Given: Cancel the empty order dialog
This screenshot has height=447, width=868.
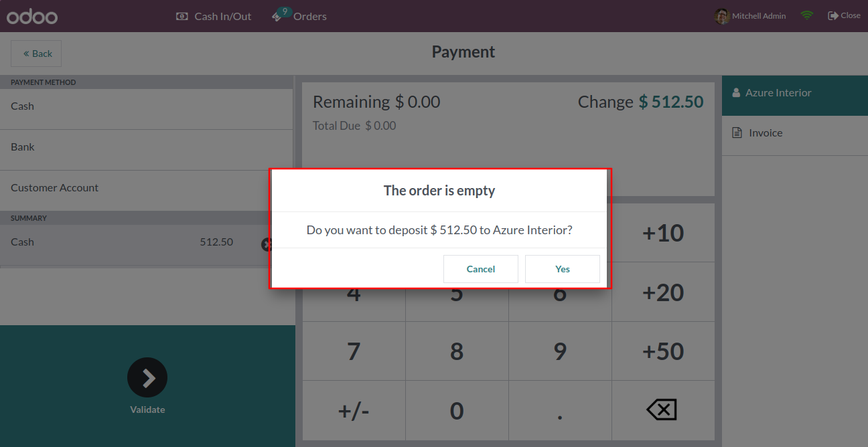Looking at the screenshot, I should coord(481,269).
